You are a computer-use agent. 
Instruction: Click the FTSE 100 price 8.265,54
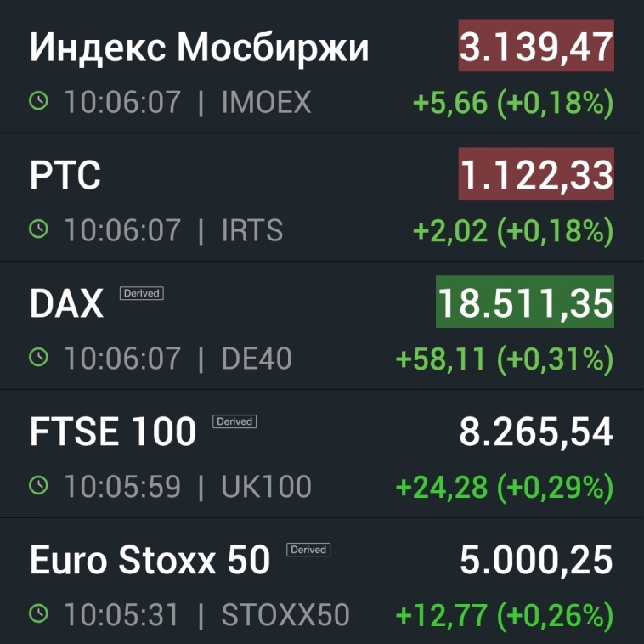(x=536, y=432)
